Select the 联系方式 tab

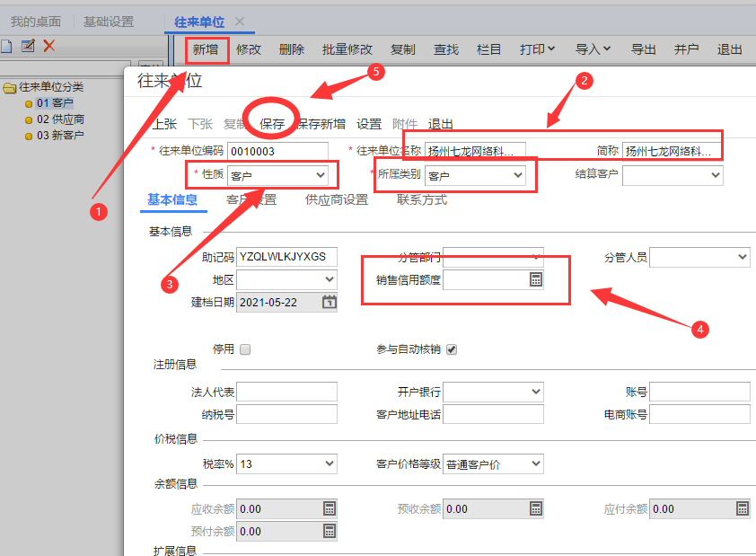point(422,199)
